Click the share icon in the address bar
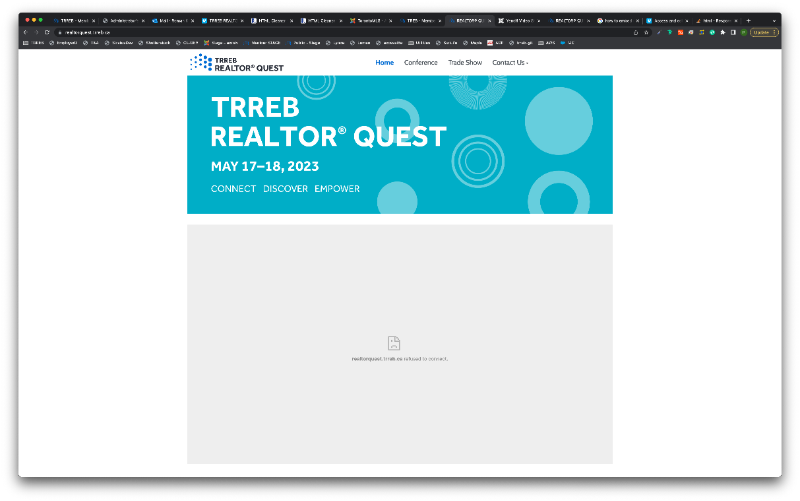 point(635,32)
